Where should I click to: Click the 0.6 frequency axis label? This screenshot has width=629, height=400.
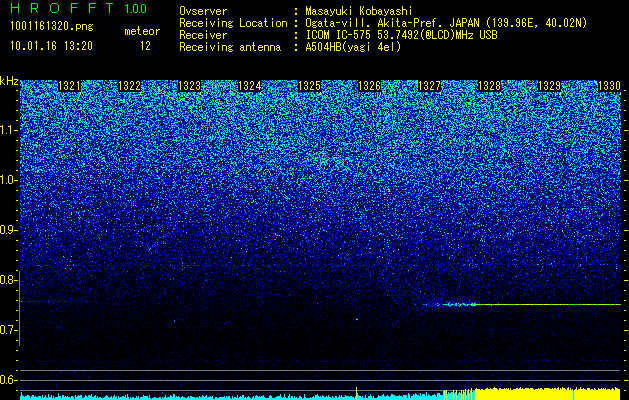click(x=9, y=380)
